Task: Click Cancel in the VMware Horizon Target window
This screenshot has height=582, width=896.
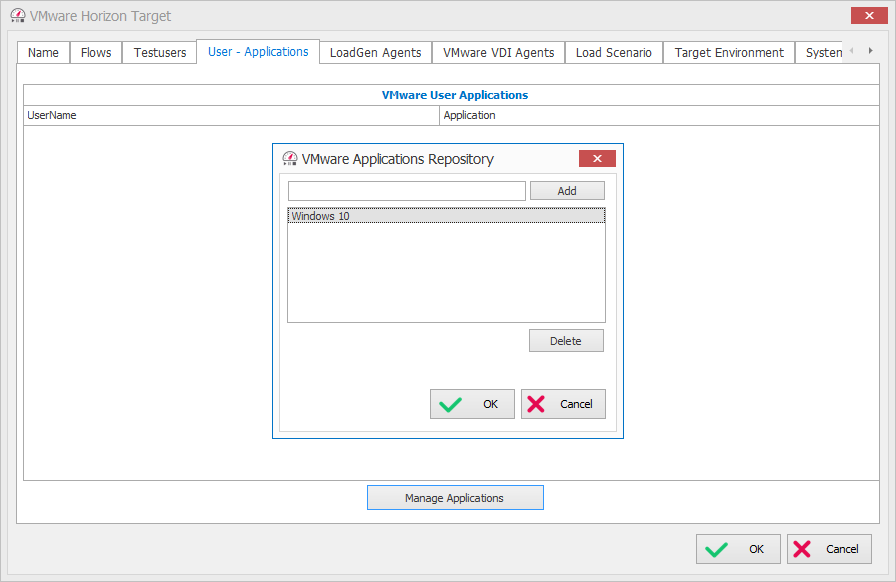Action: (829, 549)
